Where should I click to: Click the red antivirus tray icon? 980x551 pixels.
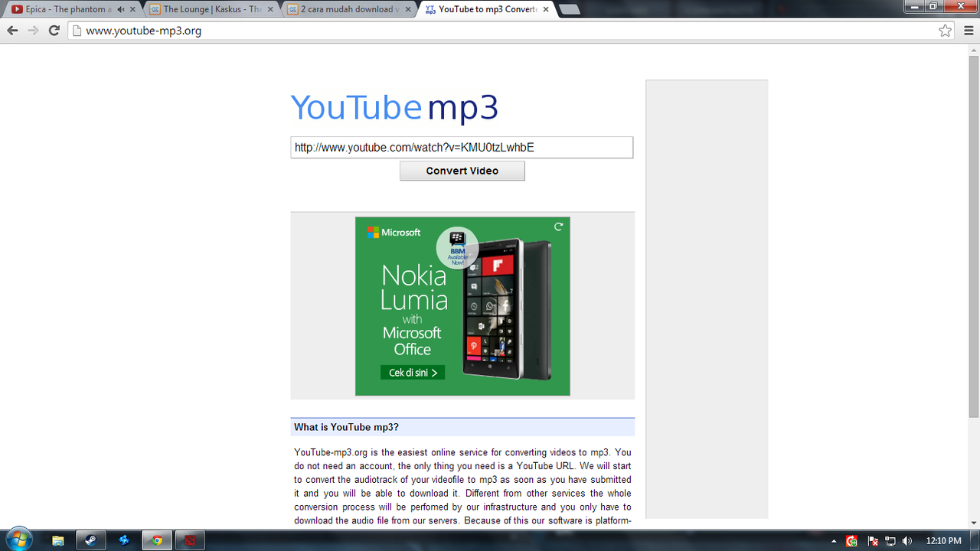click(853, 541)
